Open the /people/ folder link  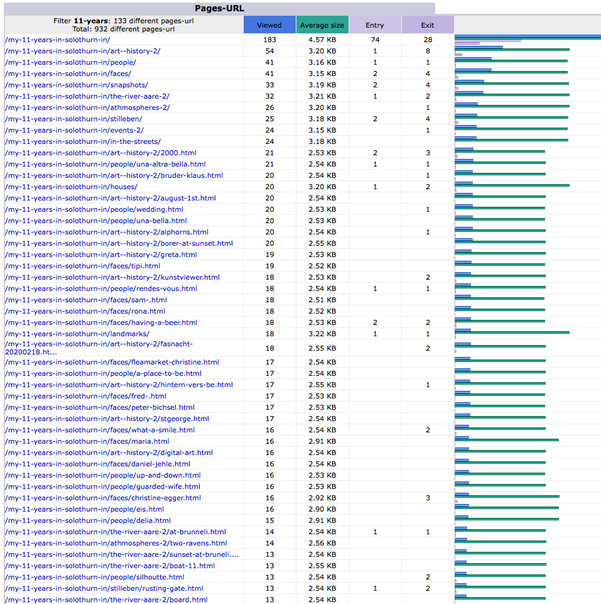[x=71, y=62]
